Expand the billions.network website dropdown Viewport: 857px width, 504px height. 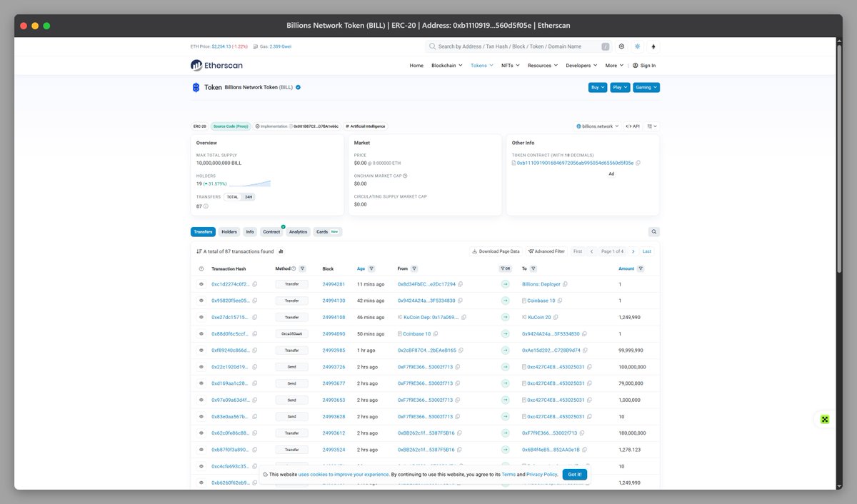(x=598, y=126)
